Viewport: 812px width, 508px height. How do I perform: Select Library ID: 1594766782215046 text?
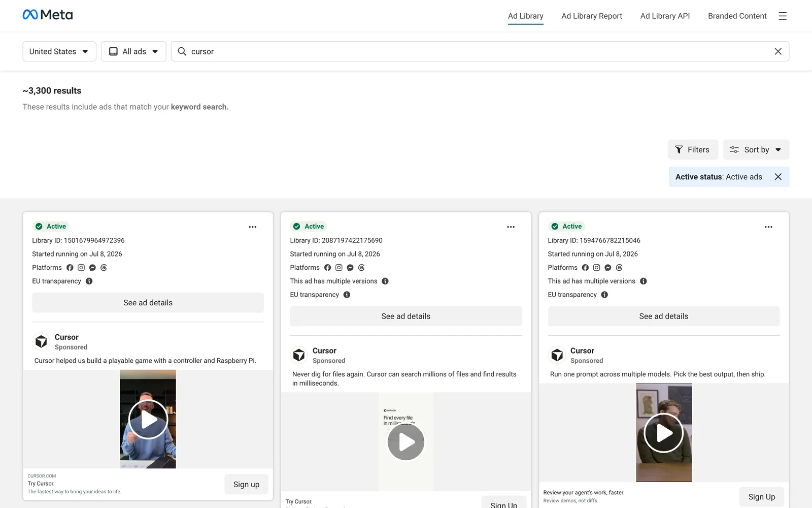click(594, 240)
